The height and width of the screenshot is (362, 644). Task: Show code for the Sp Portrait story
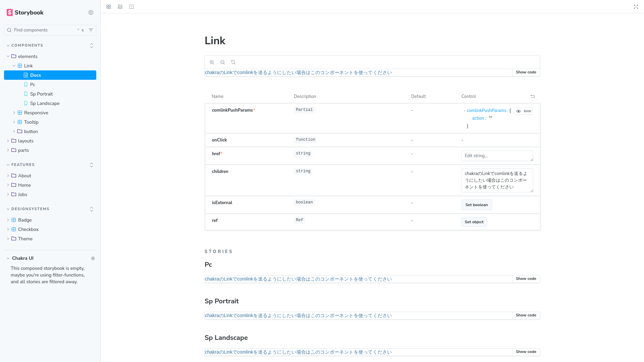(x=526, y=315)
